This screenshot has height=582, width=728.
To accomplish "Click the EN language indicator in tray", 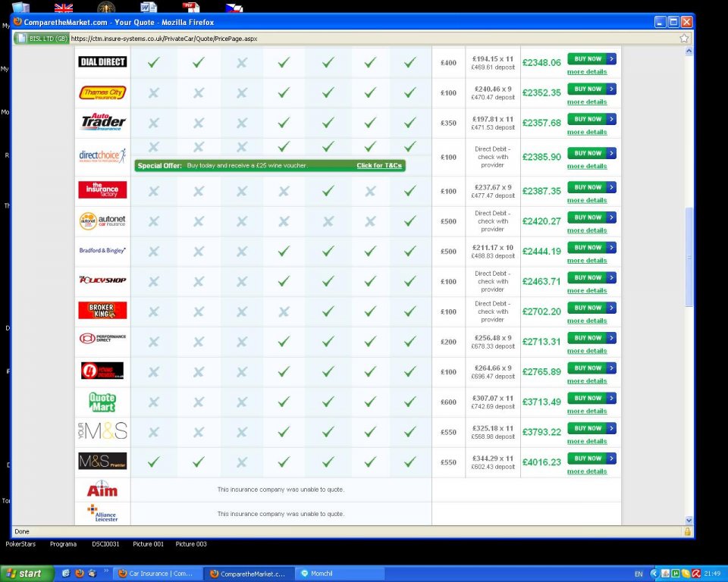I will [x=639, y=574].
